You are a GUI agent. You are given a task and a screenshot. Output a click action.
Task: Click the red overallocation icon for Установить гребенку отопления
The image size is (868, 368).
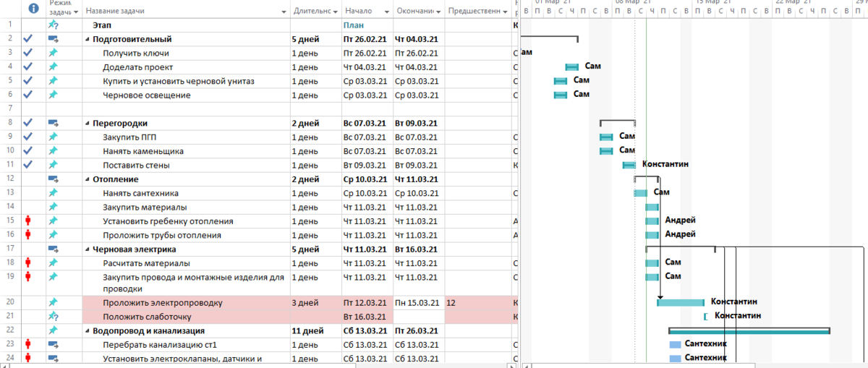pyautogui.click(x=29, y=221)
